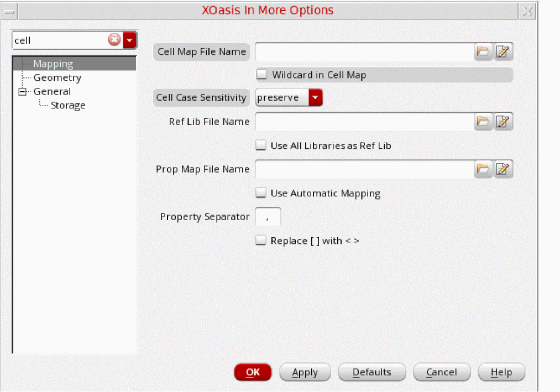Screen dimensions: 560x392
Task: Edit the Prop Map file with pencil icon
Action: tap(503, 169)
